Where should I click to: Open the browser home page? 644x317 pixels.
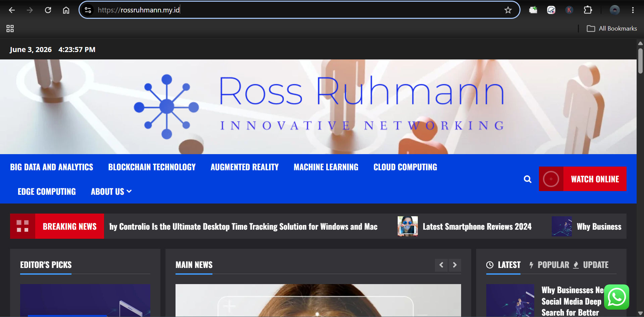(x=66, y=10)
